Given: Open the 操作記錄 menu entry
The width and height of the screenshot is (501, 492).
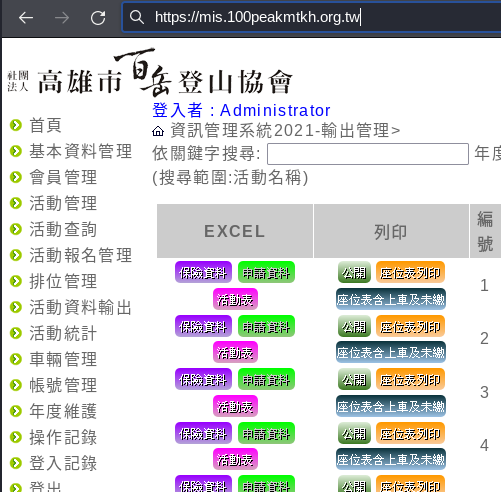Looking at the screenshot, I should (x=63, y=437).
